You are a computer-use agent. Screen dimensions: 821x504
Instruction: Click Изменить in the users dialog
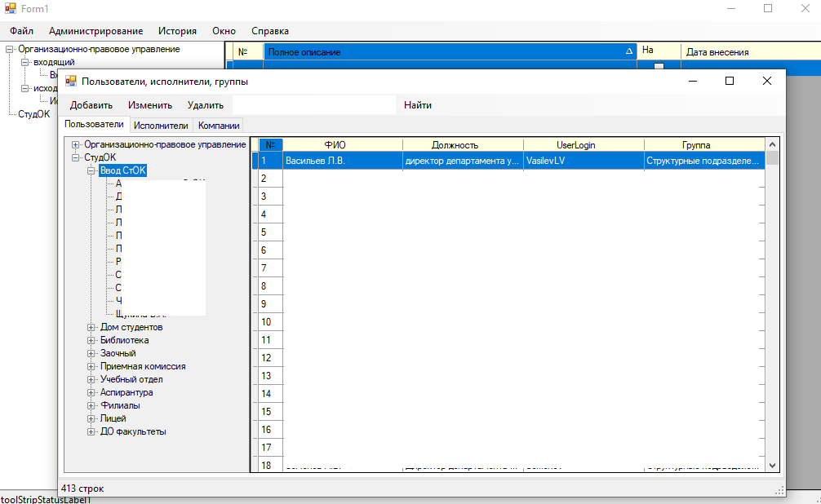150,105
